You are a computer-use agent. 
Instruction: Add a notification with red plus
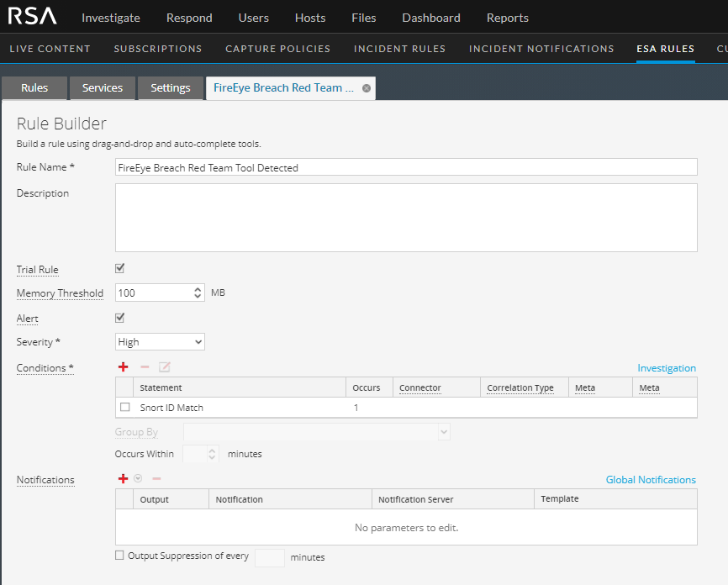click(124, 479)
